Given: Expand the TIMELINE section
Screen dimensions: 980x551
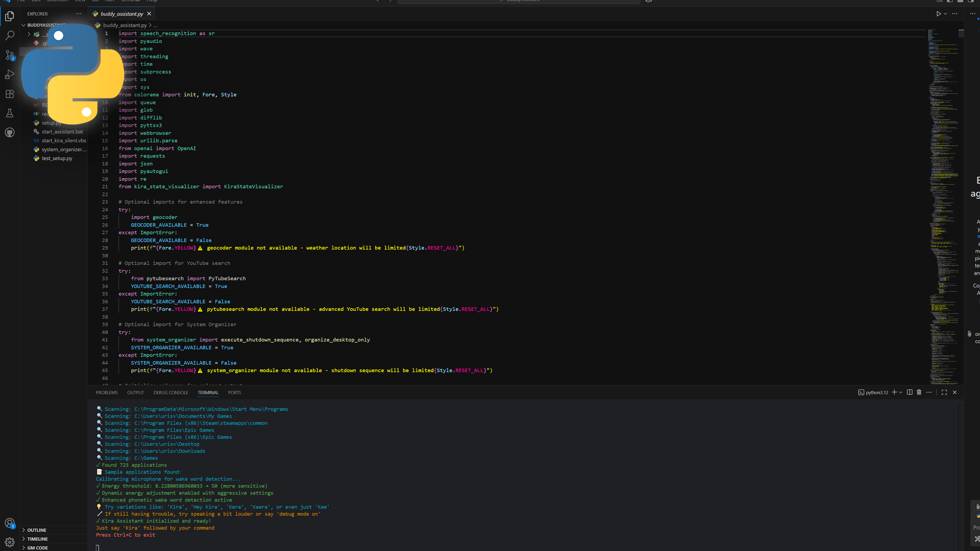Looking at the screenshot, I should (37, 539).
